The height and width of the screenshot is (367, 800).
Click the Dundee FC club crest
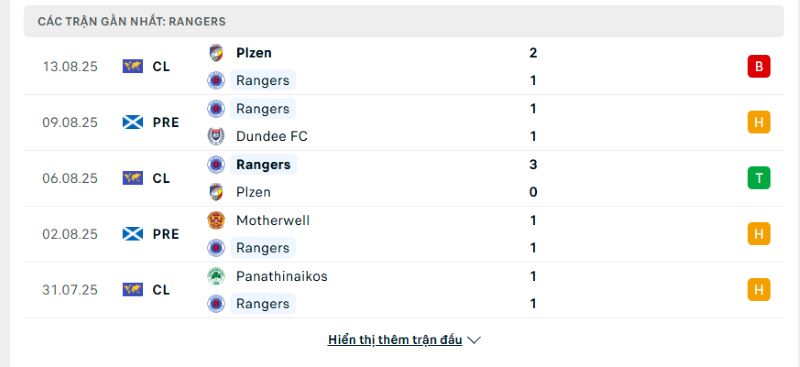(x=216, y=136)
